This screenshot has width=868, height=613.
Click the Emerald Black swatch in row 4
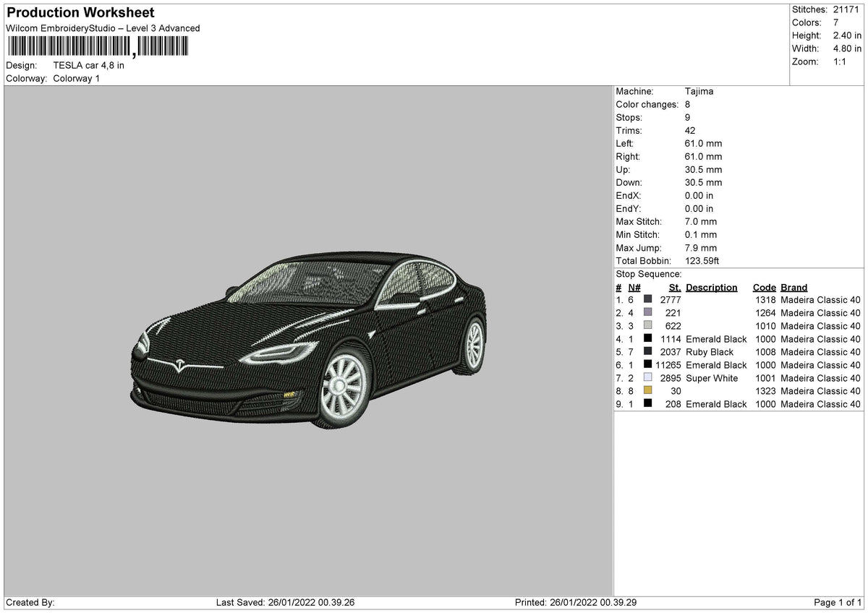(650, 339)
